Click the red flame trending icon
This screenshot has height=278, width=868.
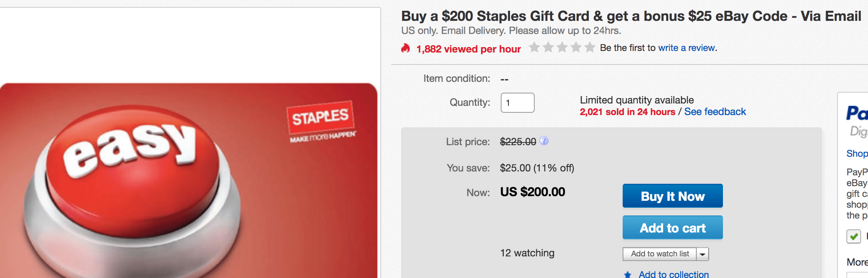point(405,48)
